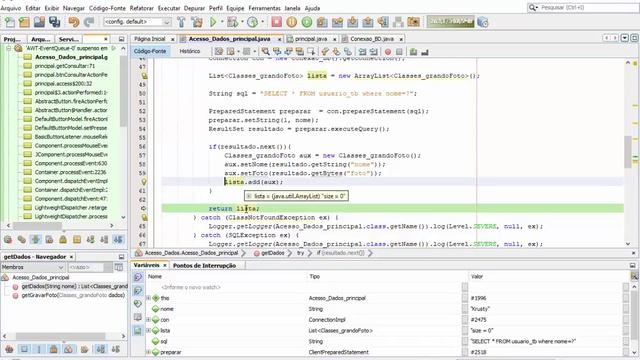Open the Depurar menu

[194, 8]
